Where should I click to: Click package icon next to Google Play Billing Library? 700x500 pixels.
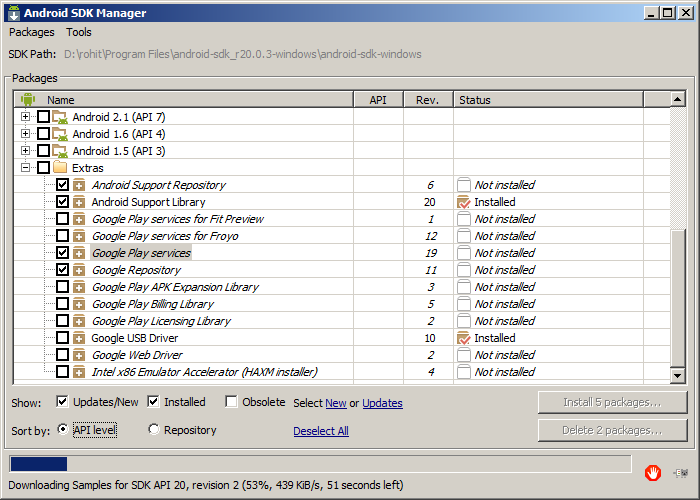[79, 304]
